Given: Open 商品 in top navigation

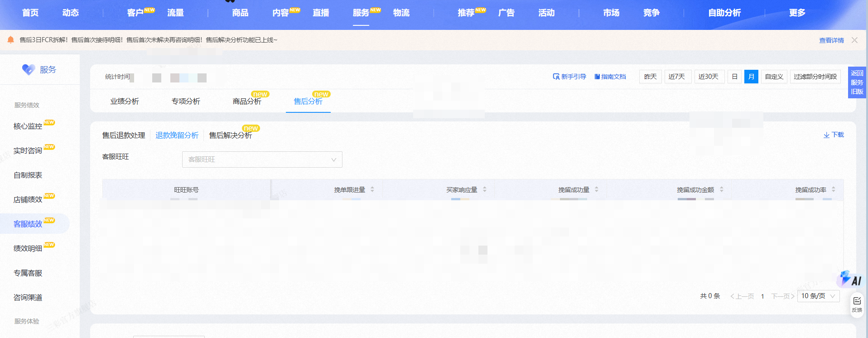Looking at the screenshot, I should point(240,13).
